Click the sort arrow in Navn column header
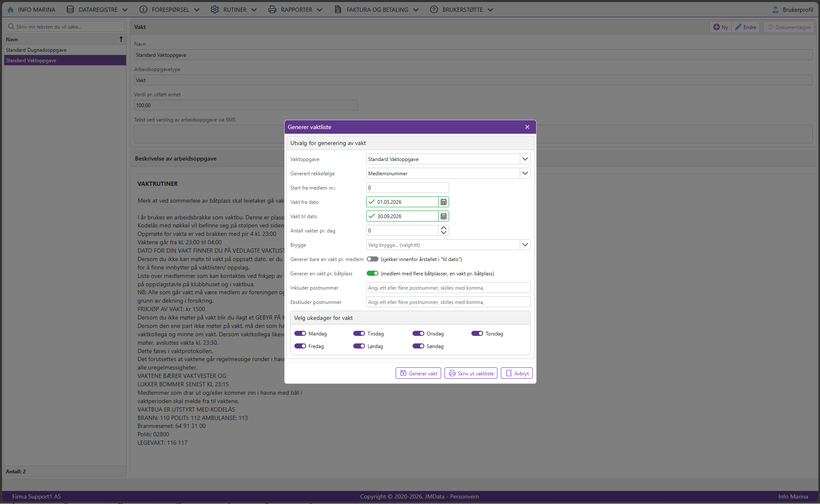This screenshot has width=820, height=504. pyautogui.click(x=121, y=39)
